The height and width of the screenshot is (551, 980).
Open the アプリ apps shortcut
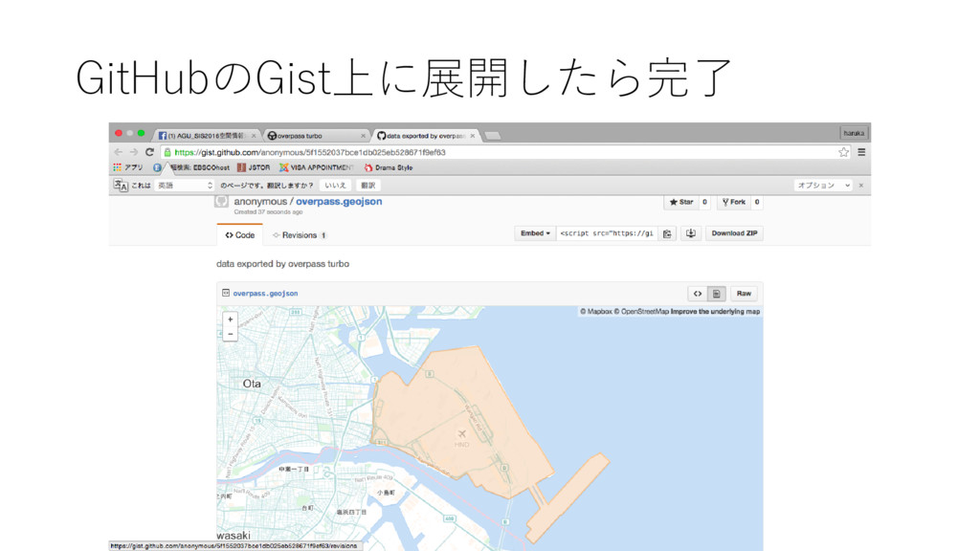coord(128,167)
